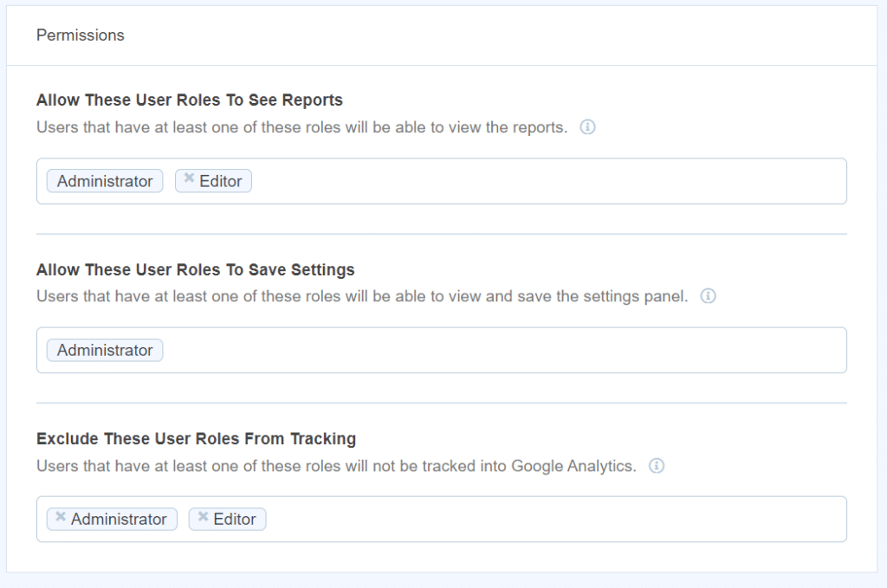Screen dimensions: 887x588
Task: Click the description text about viewing reports
Action: point(302,127)
